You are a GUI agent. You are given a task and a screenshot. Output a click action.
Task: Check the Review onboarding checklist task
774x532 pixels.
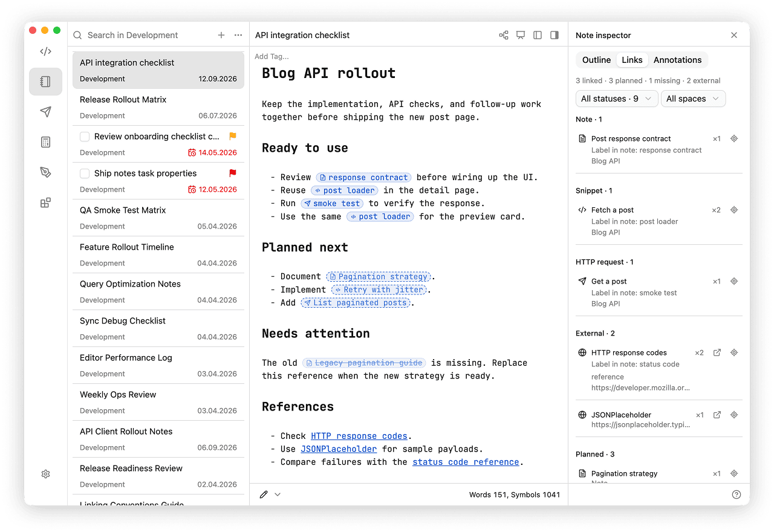(x=85, y=137)
